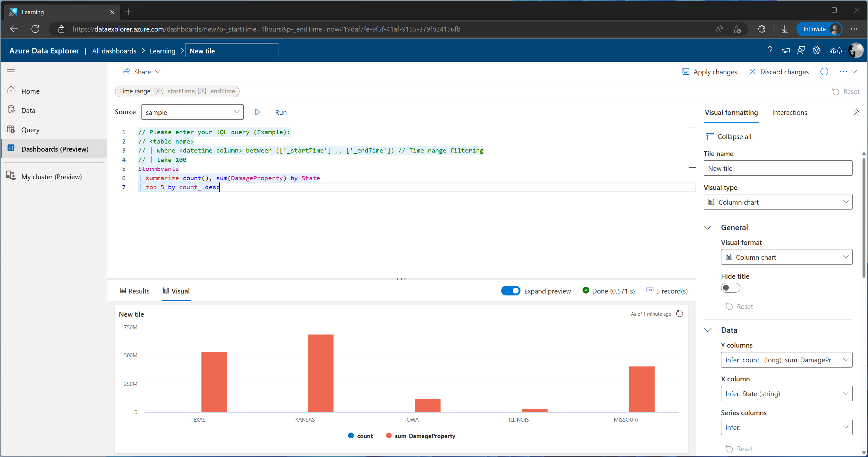This screenshot has height=457, width=868.
Task: Open All dashboards breadcrumb link
Action: pyautogui.click(x=114, y=51)
